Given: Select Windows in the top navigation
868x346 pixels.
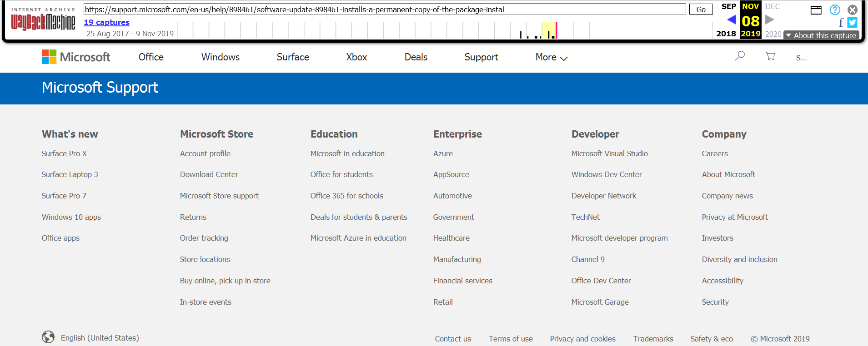Looking at the screenshot, I should [221, 57].
